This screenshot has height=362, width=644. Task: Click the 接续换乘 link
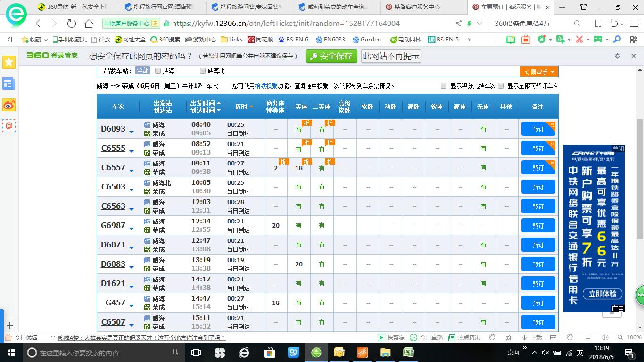(266, 86)
